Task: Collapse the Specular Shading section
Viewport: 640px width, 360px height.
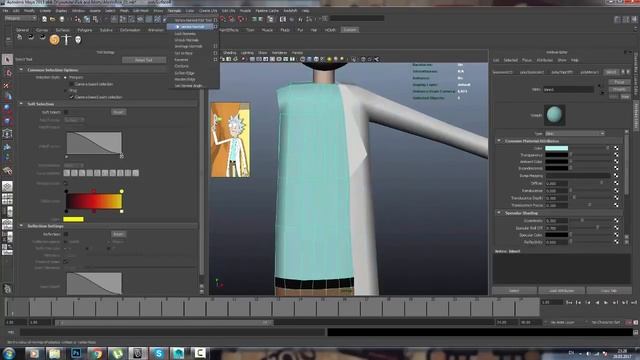Action: (x=499, y=213)
